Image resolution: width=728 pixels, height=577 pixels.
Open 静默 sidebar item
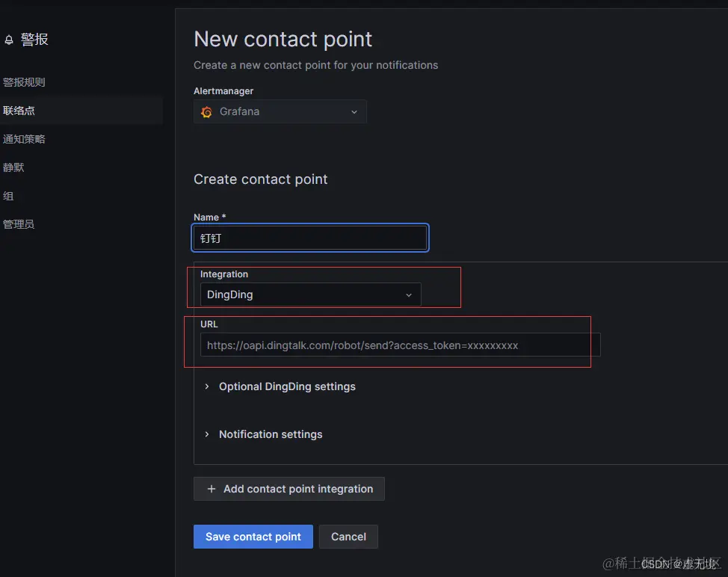[x=13, y=167]
